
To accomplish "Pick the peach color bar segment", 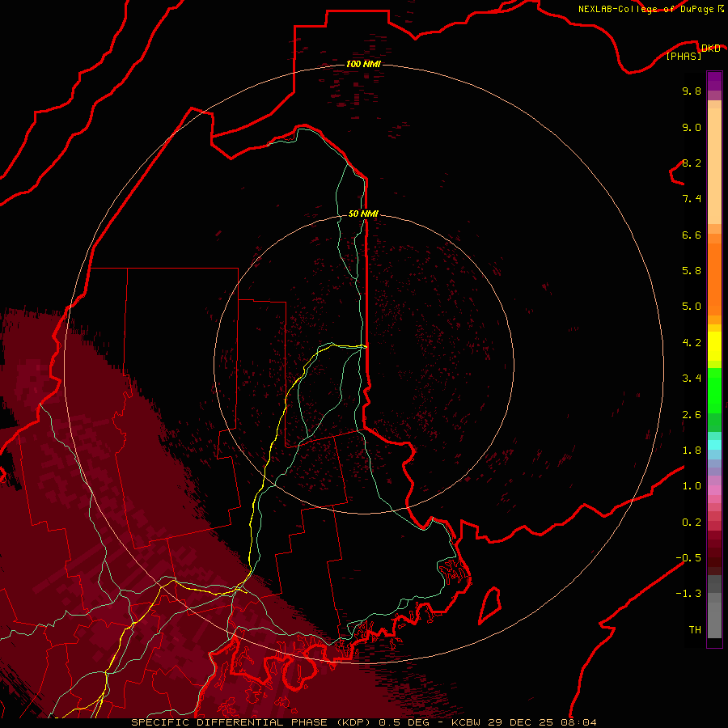I will 714,163.
